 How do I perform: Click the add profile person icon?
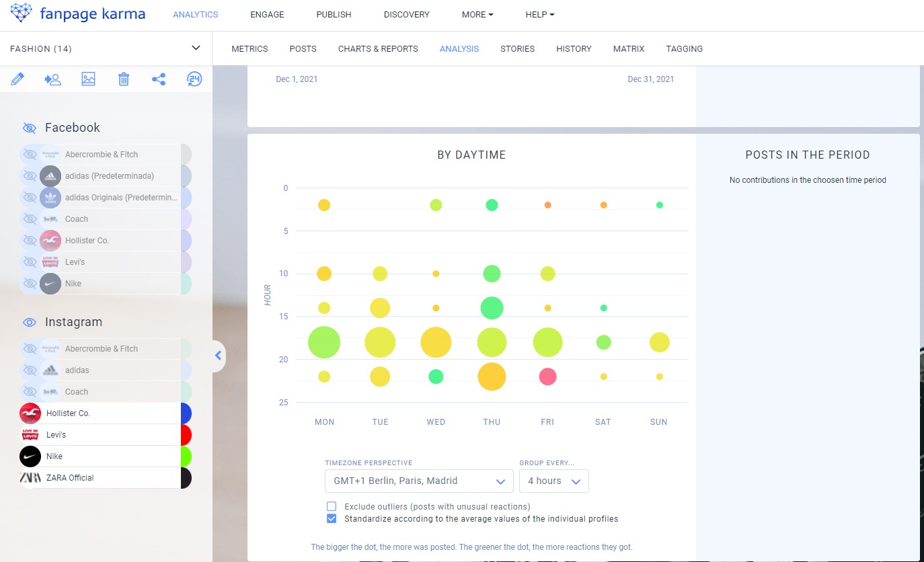[52, 79]
